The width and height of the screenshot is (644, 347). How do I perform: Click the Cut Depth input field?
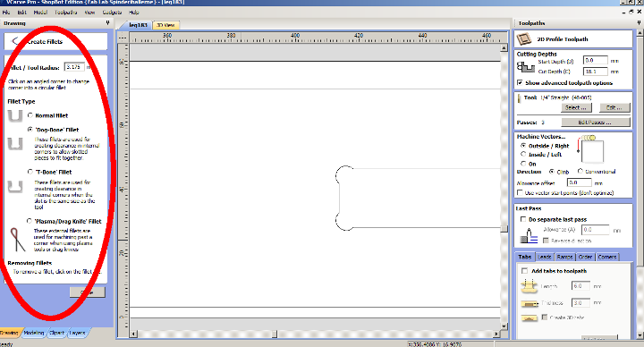coord(595,72)
